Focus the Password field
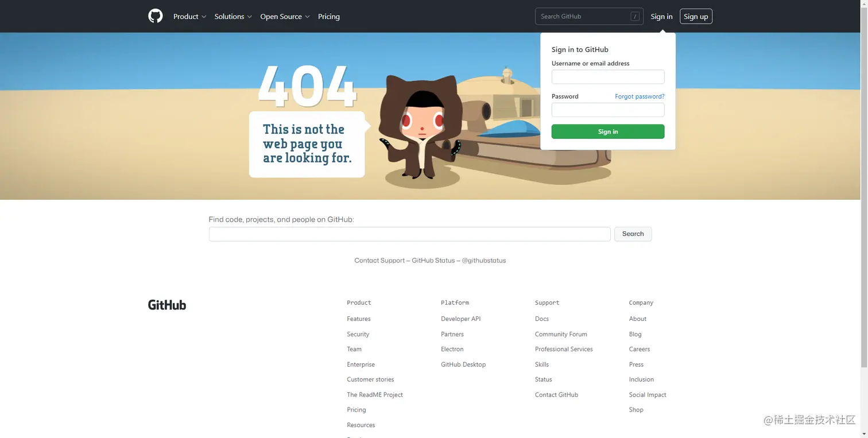The image size is (868, 438). coord(608,110)
